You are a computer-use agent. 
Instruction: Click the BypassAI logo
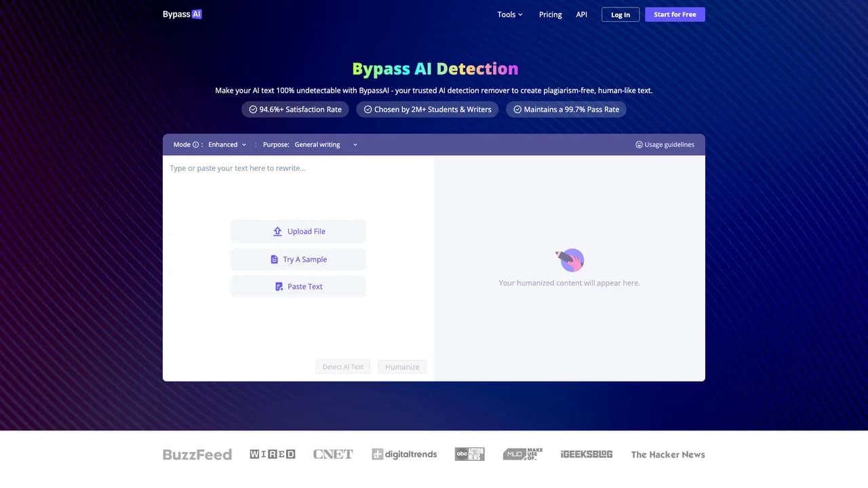(182, 14)
